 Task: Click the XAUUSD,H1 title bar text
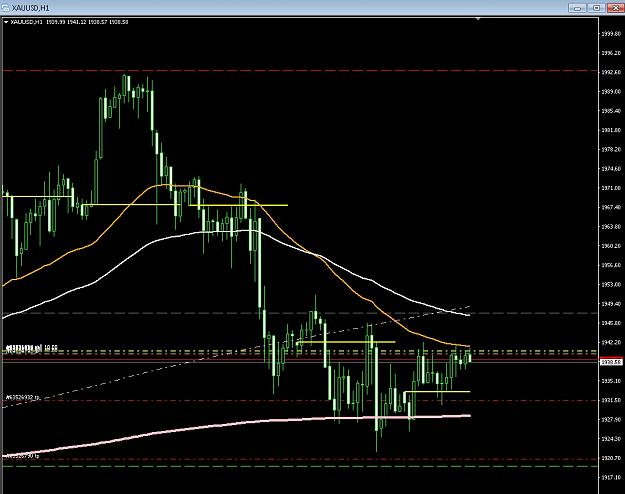[x=31, y=8]
